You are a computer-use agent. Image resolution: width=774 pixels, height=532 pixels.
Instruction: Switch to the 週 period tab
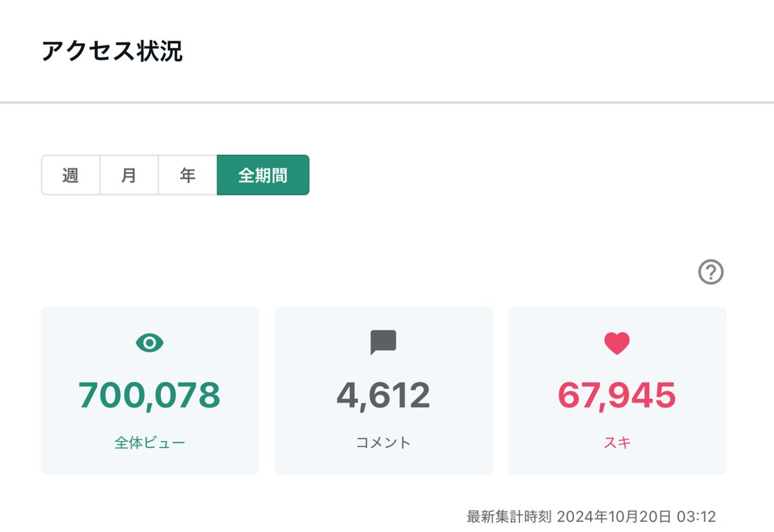point(71,175)
